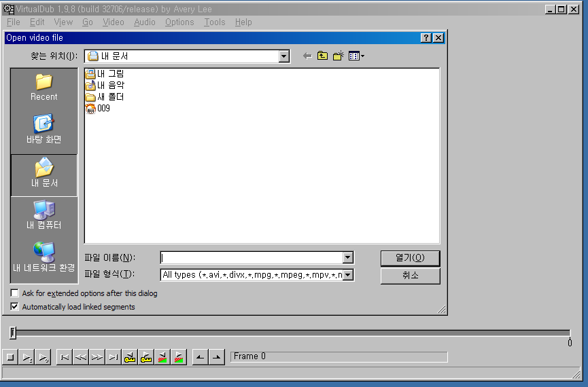Open the Edit menu
588x387 pixels.
click(x=37, y=22)
